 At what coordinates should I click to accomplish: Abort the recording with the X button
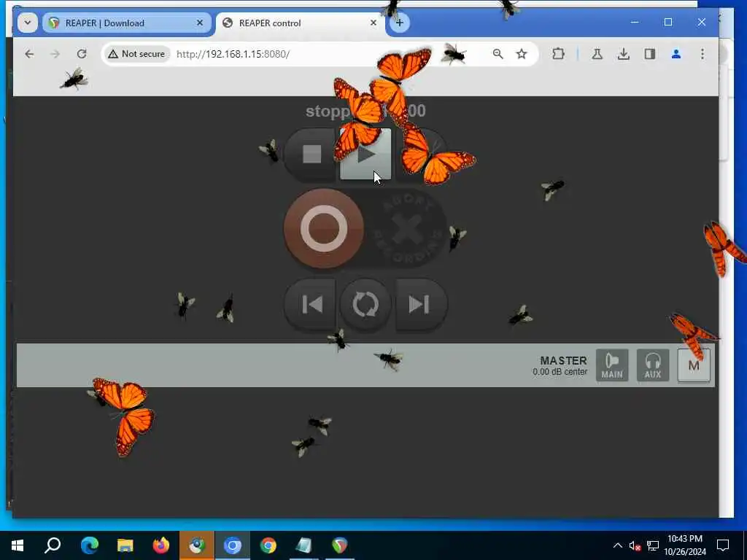tap(406, 230)
